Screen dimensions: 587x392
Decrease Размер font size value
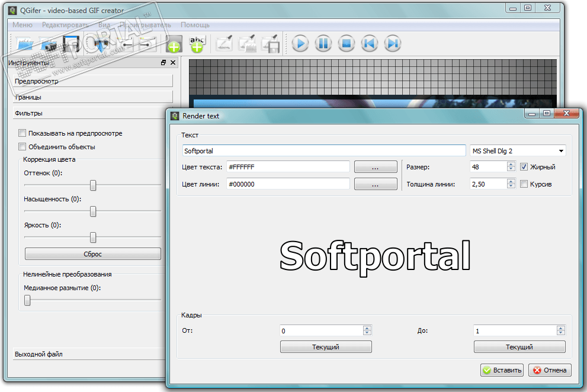point(511,169)
